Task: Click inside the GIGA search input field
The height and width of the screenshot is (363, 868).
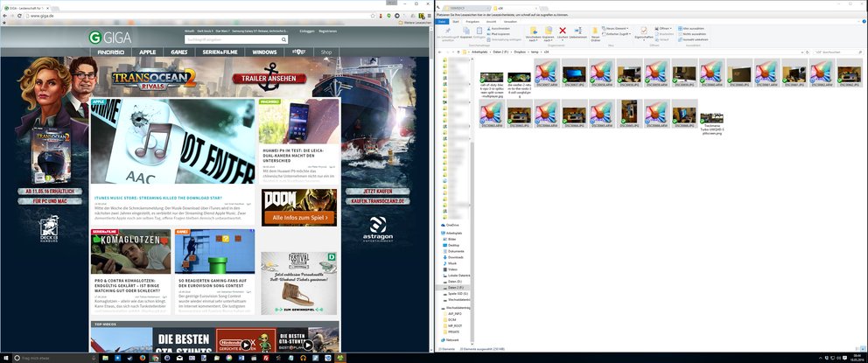Action: tap(233, 39)
